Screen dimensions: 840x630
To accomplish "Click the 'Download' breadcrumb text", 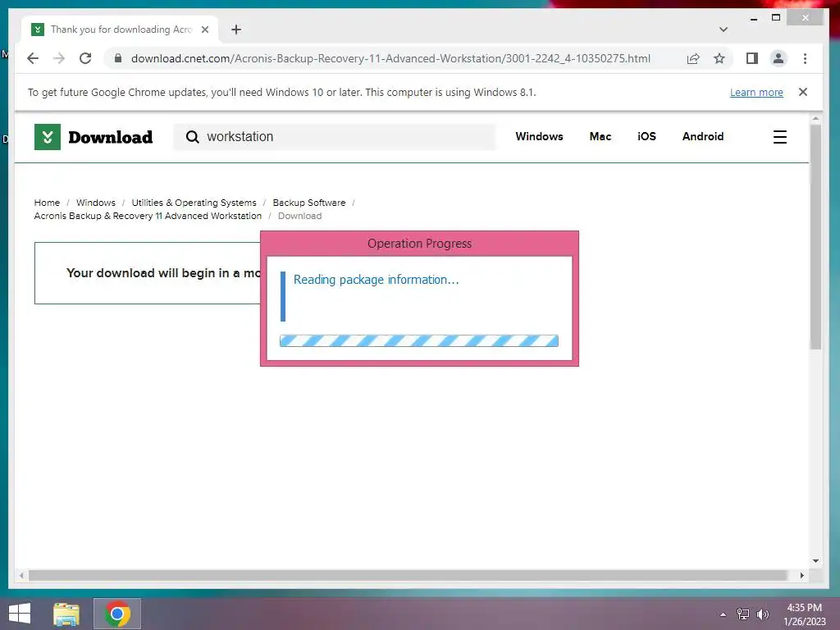I will (300, 216).
